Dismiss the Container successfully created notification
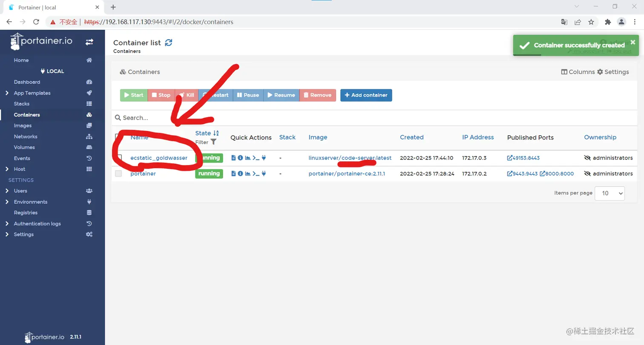This screenshot has width=644, height=345. coord(632,42)
